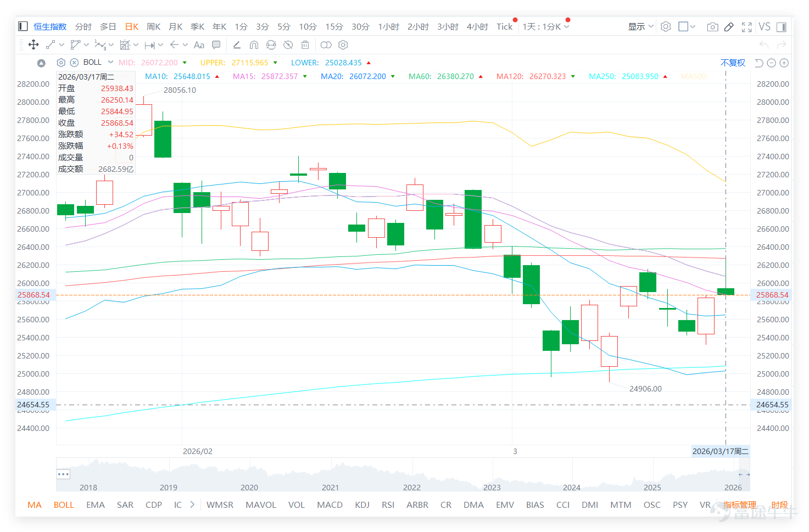The height and width of the screenshot is (532, 809).
Task: Open the BOLL indicator dropdown chevron
Action: click(x=110, y=62)
